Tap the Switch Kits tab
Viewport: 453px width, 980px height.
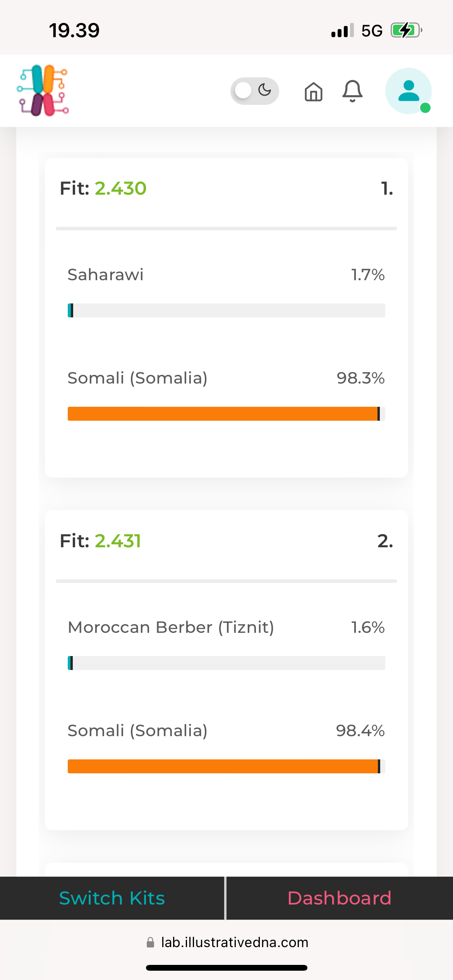(x=112, y=898)
